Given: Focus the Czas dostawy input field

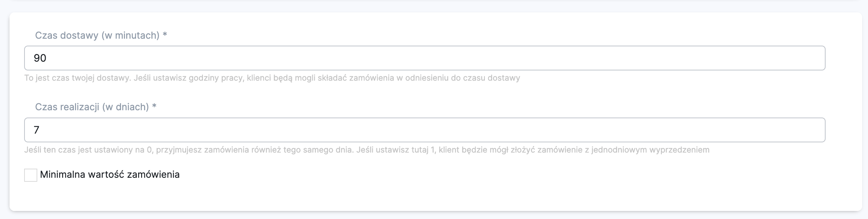Looking at the screenshot, I should point(424,58).
